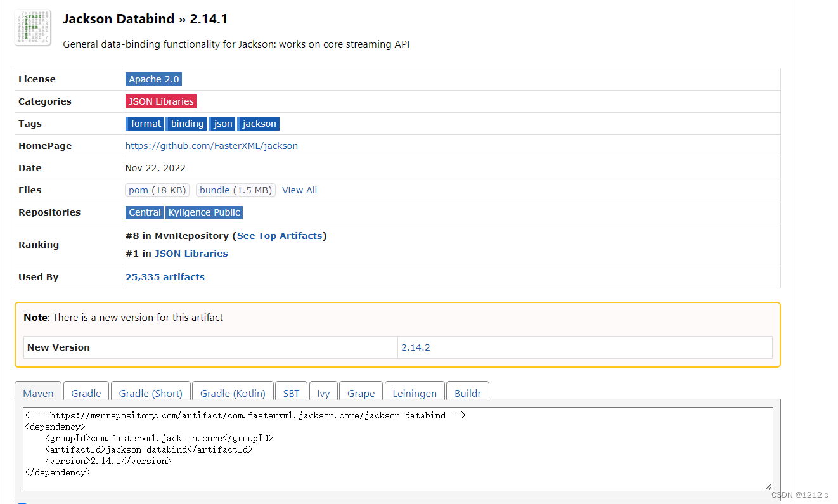
Task: Select the jackson tag
Action: tap(259, 124)
